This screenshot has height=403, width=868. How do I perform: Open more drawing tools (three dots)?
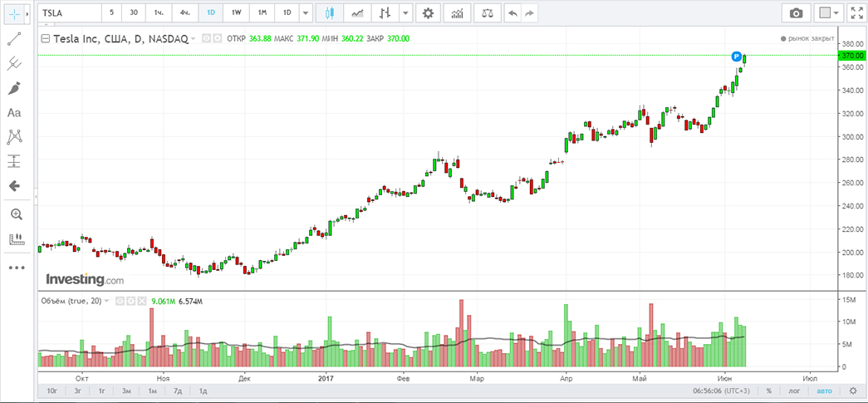[17, 268]
